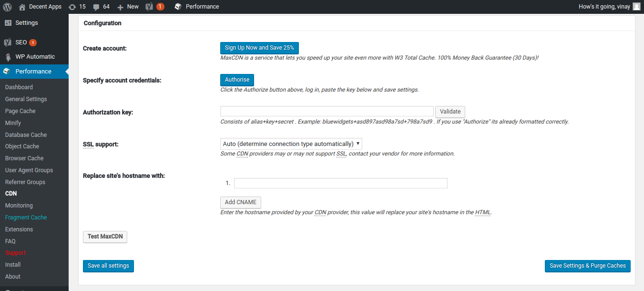Go to the Browser Cache page
The height and width of the screenshot is (291, 644).
[x=24, y=158]
